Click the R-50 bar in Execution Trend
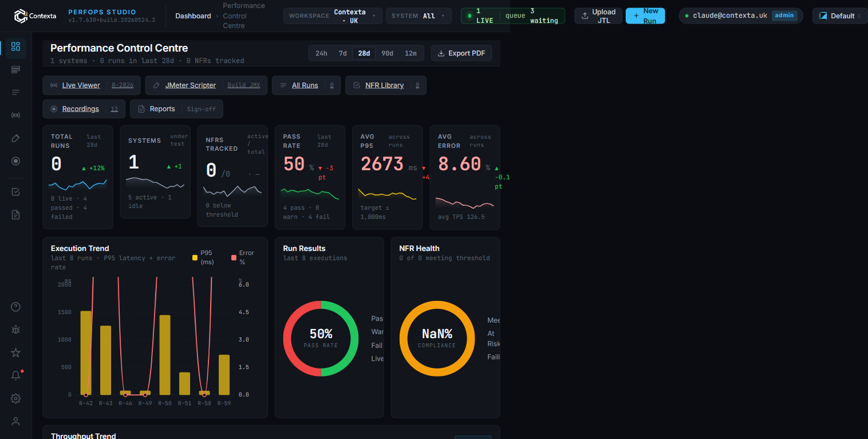This screenshot has height=439, width=868. click(165, 355)
